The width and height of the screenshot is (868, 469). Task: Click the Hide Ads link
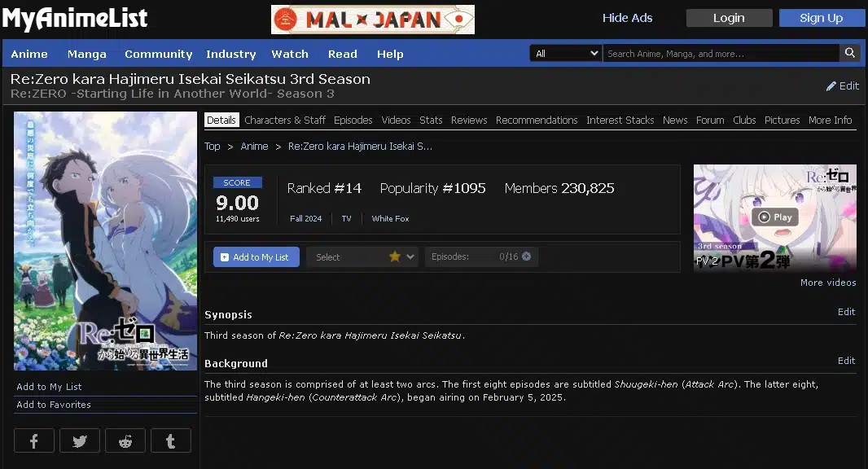[x=627, y=18]
